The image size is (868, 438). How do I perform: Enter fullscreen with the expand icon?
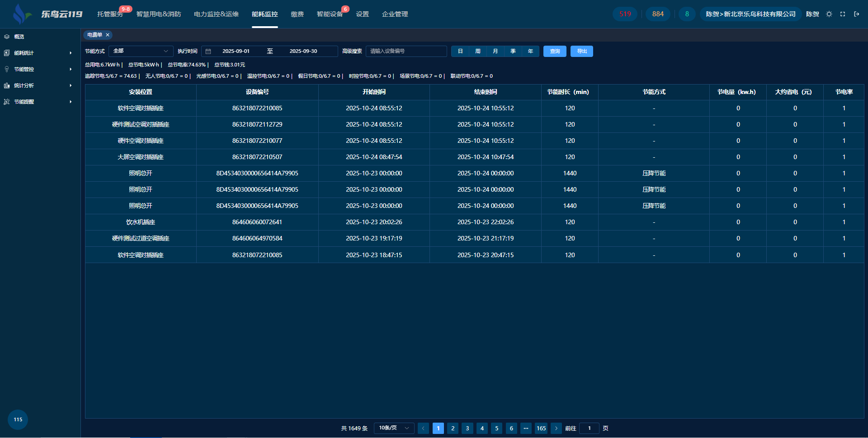843,14
